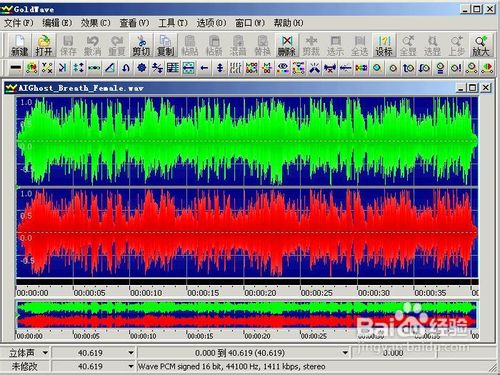Open the 选项(O) menu
Viewport: 500px width, 375px height.
[x=211, y=23]
